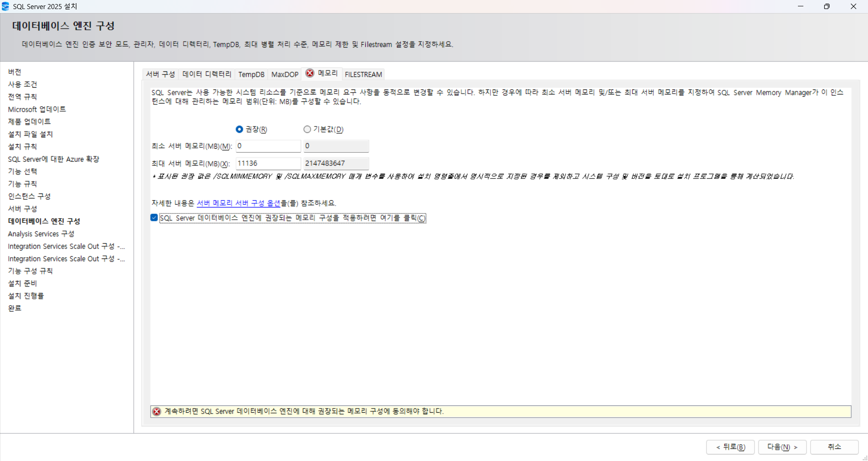Viewport: 868px width, 461px height.
Task: Uncheck the recommended memory configuration checkbox
Action: click(154, 218)
